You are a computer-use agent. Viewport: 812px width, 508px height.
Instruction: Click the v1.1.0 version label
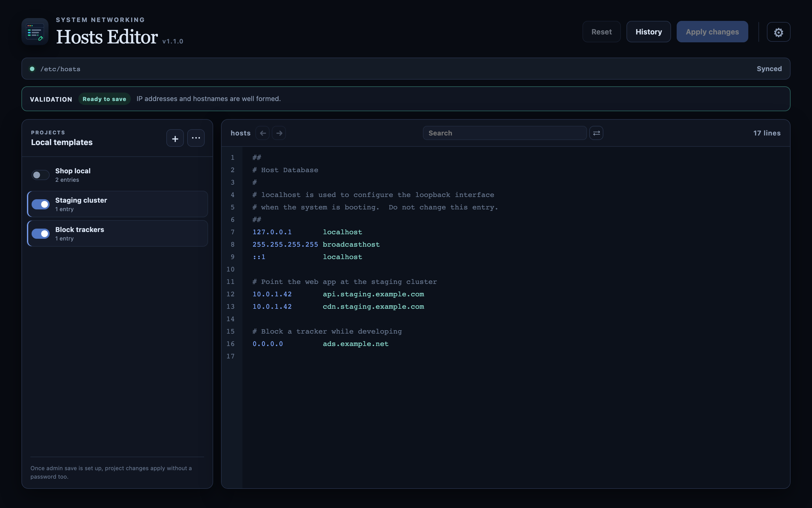[x=173, y=41]
